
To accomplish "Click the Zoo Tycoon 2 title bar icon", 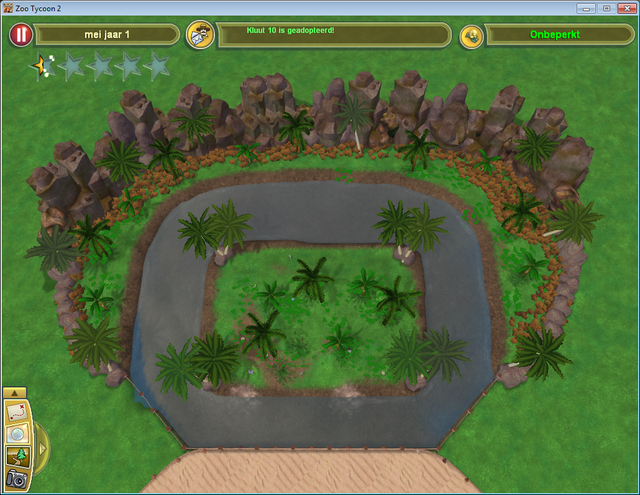I will point(7,8).
